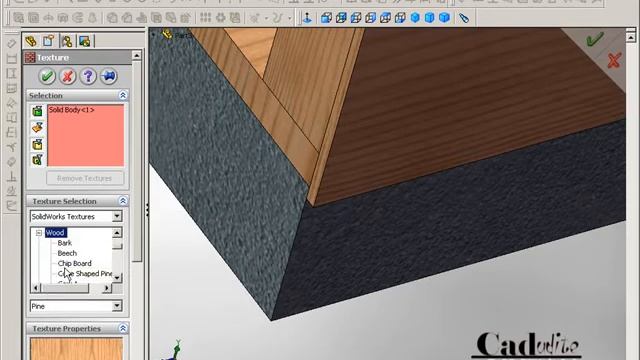The width and height of the screenshot is (640, 360).
Task: Switch to the PropertyManager tab
Action: (49, 41)
